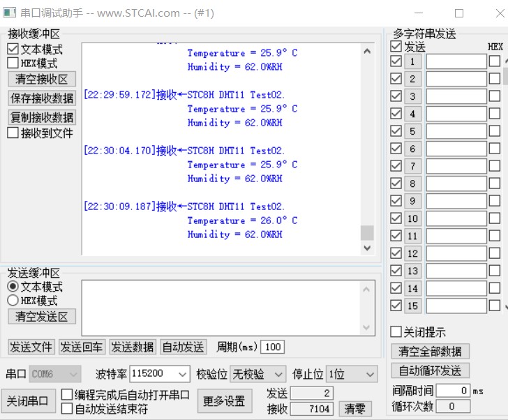Uncheck multi-string 发送 header checkbox
This screenshot has height=420, width=508.
tap(396, 46)
